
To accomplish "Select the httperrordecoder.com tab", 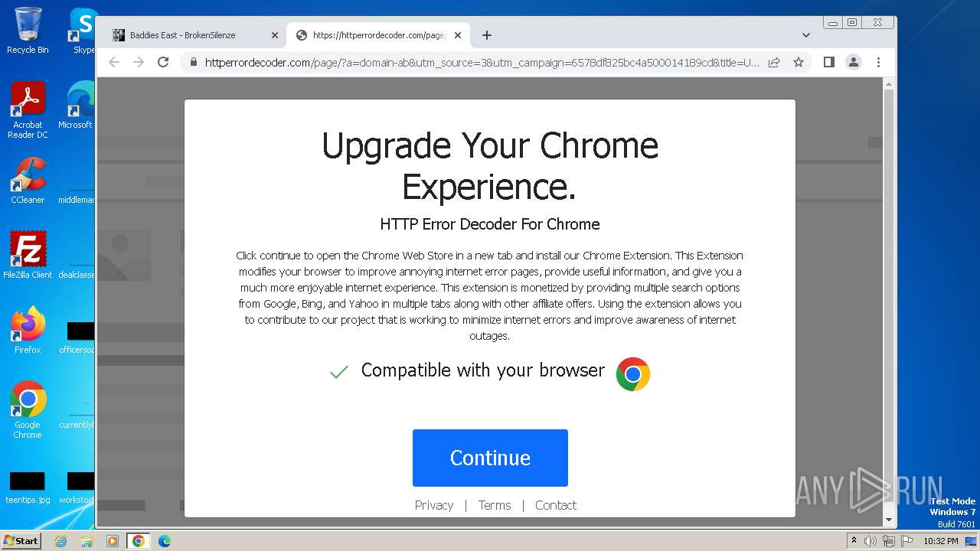I will click(378, 35).
